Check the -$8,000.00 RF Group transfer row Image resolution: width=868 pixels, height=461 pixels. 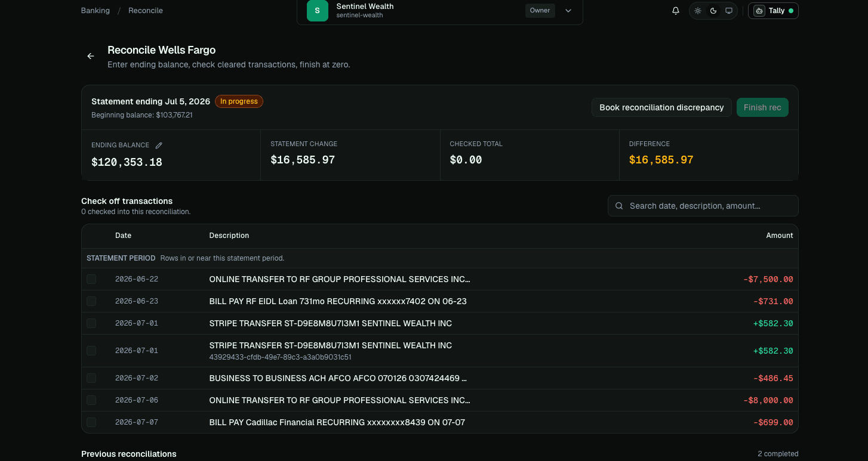coord(91,400)
